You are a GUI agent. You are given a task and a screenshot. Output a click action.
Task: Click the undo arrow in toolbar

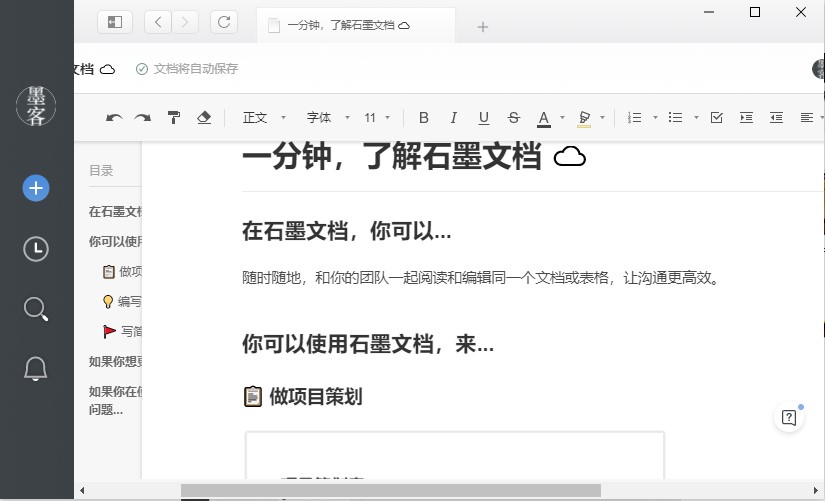pyautogui.click(x=114, y=118)
